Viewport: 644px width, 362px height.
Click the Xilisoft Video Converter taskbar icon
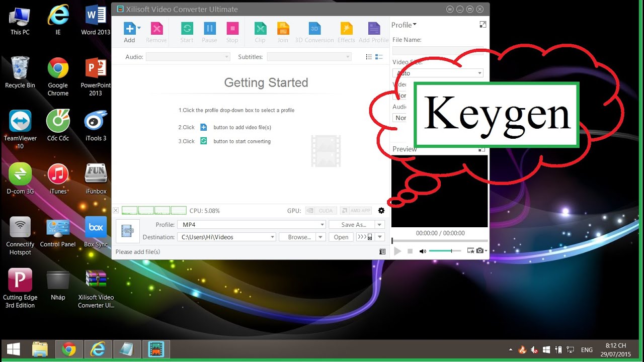(x=156, y=349)
